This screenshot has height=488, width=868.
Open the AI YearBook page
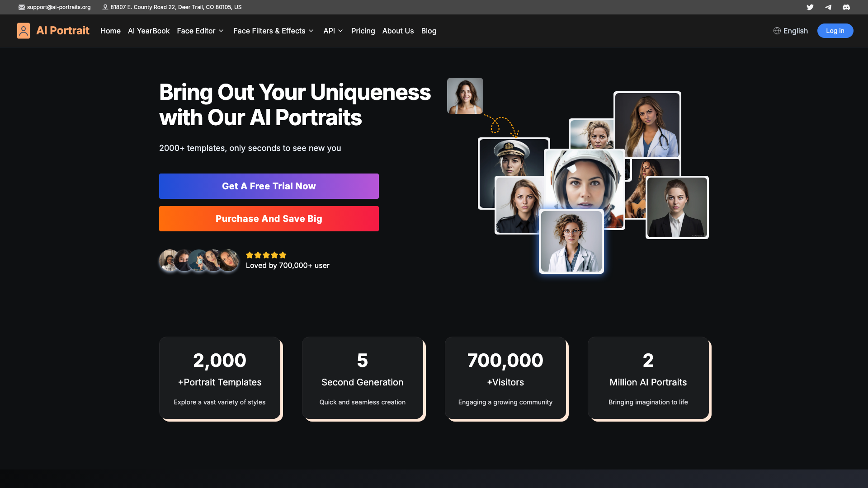click(x=149, y=31)
